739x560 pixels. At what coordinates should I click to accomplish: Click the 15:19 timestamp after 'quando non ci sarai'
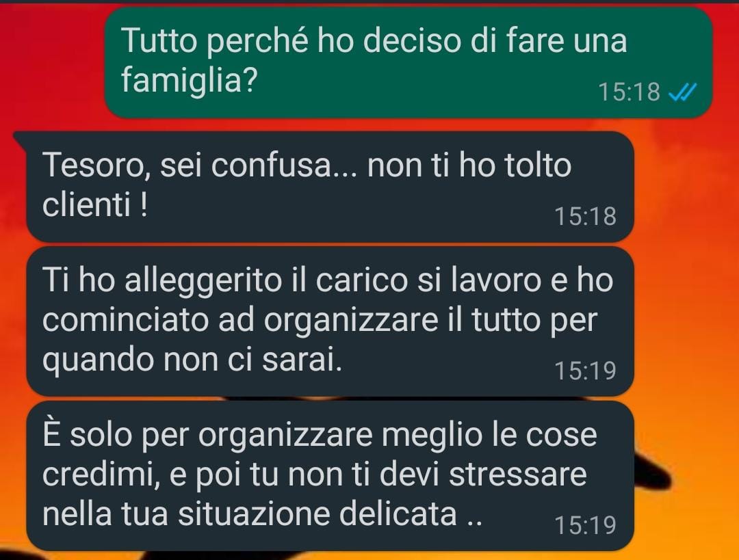pos(585,370)
